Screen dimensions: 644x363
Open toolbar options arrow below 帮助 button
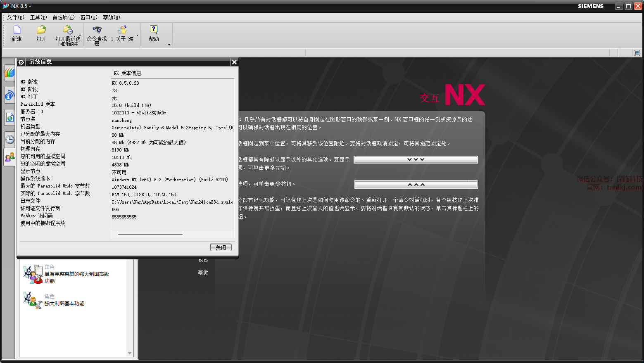click(169, 45)
